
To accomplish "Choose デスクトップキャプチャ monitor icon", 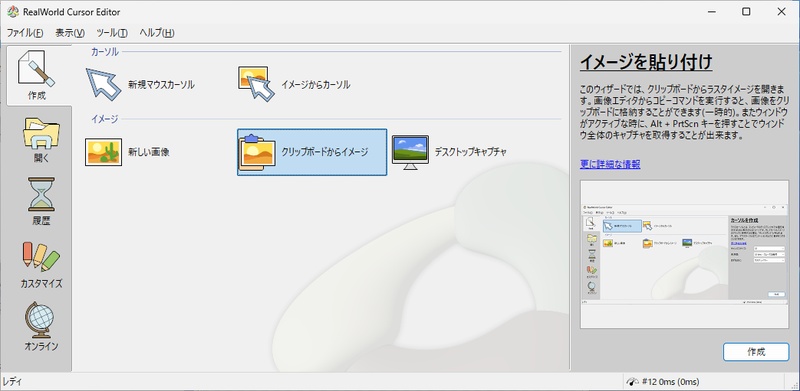I will pos(410,153).
